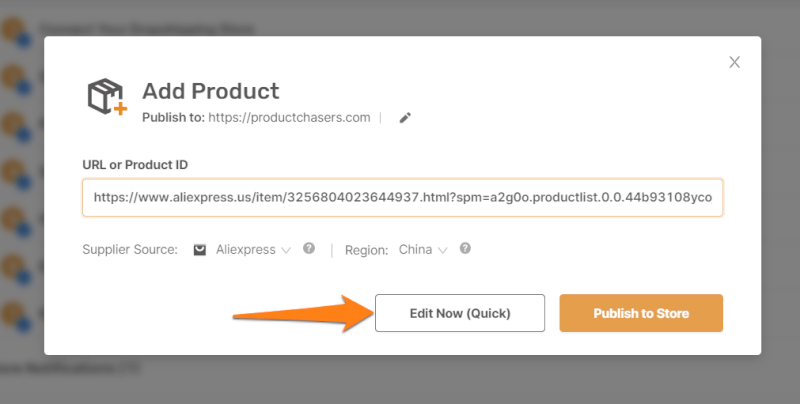The image size is (800, 404).
Task: Click the Publish to Store button
Action: [x=641, y=313]
